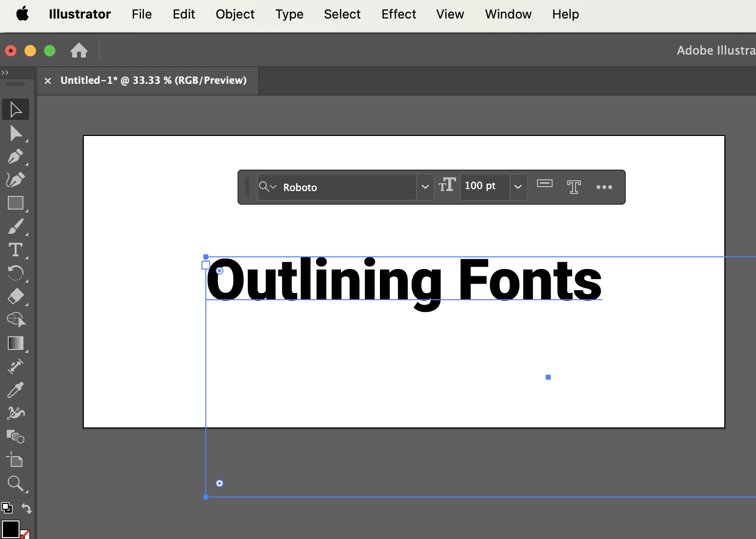756x539 pixels.
Task: Show more options in text bar
Action: coord(604,187)
